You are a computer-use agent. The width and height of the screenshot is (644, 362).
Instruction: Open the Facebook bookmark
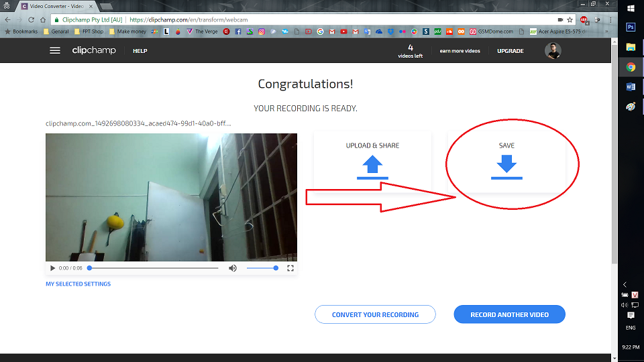[238, 32]
